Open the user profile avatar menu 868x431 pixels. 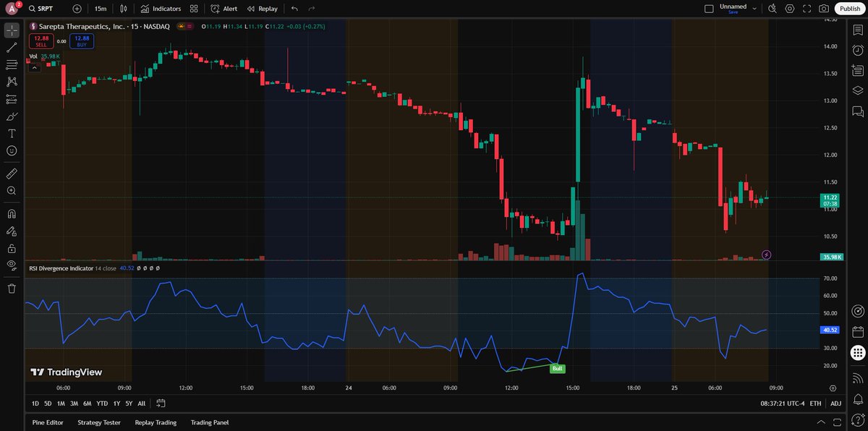[12, 9]
